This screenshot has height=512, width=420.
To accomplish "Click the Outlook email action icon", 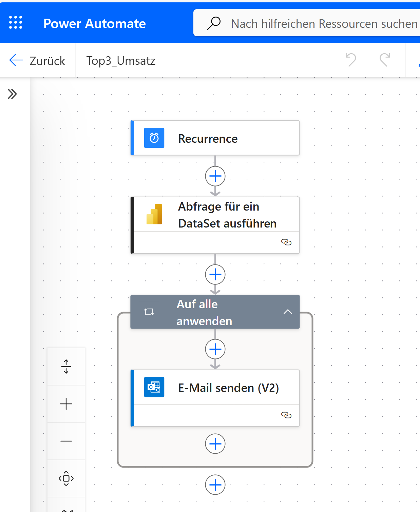I will 154,387.
